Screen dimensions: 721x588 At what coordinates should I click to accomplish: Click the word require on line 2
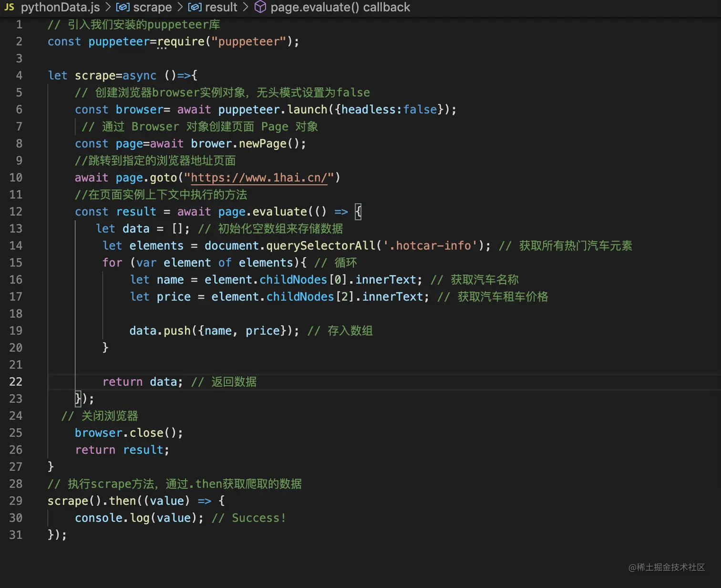(x=181, y=42)
